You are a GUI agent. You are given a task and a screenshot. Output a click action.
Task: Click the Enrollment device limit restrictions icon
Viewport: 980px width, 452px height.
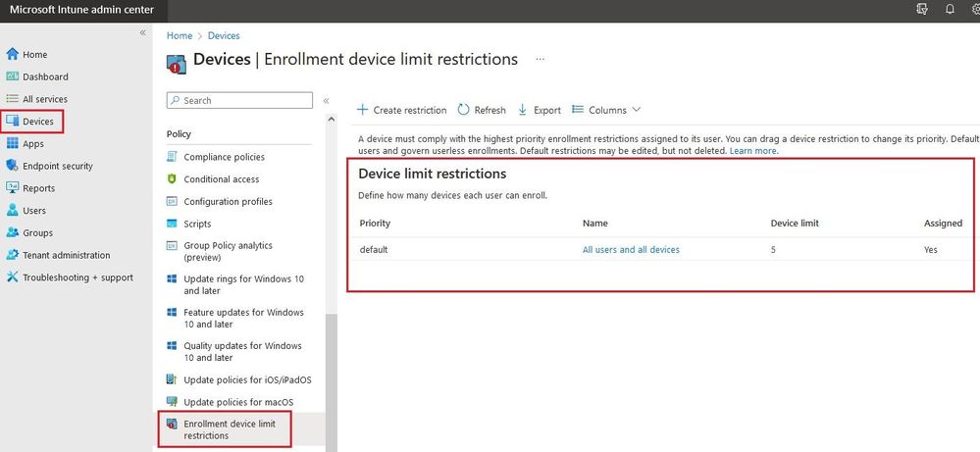172,424
